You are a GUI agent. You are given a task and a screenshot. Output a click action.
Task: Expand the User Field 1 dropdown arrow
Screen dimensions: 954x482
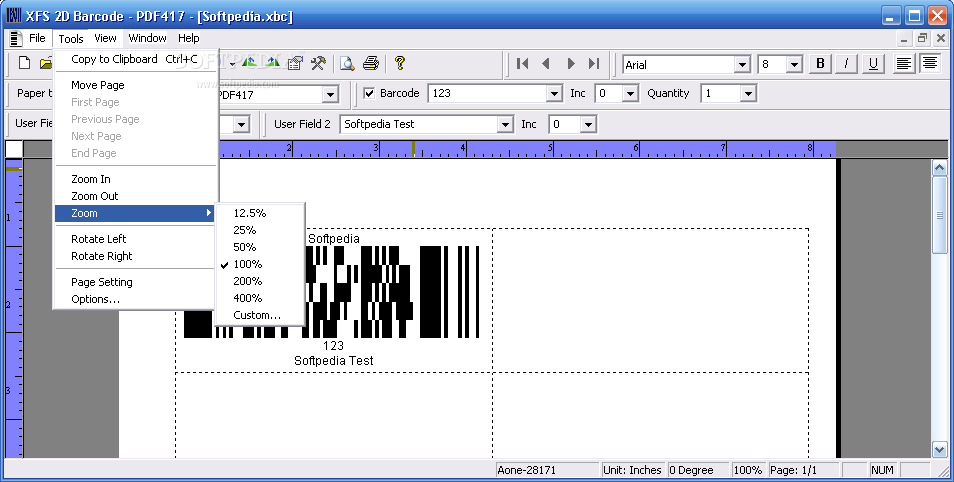[242, 125]
